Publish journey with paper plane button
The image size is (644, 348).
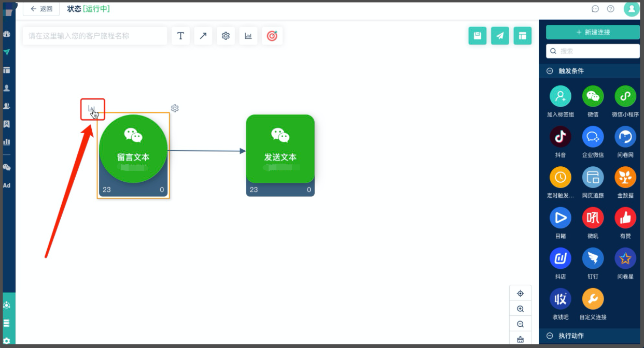[500, 36]
